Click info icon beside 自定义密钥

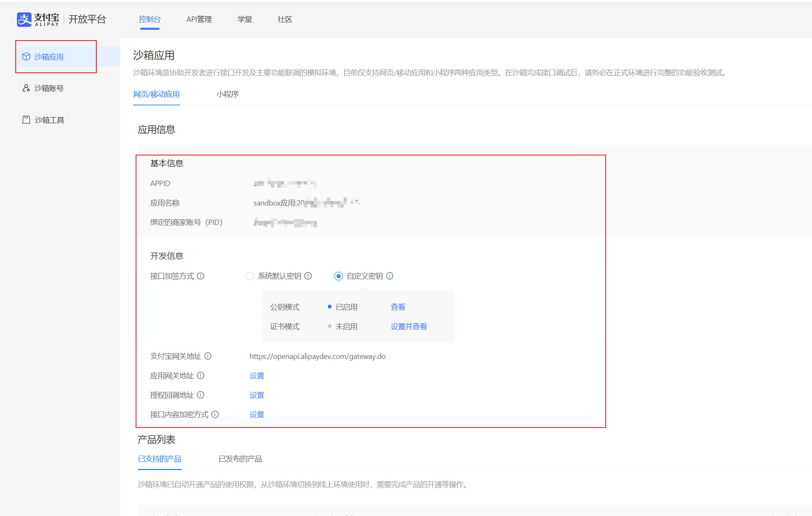tap(389, 276)
